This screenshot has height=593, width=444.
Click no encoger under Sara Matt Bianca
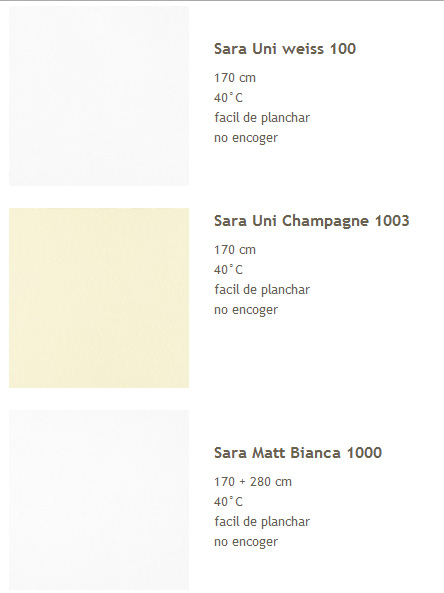246,542
